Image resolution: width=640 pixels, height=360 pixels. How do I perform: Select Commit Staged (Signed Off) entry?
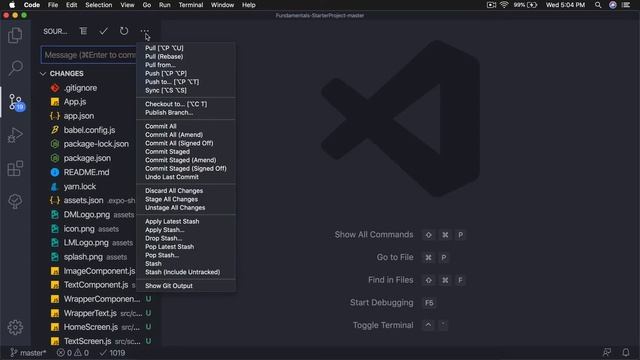(x=186, y=169)
